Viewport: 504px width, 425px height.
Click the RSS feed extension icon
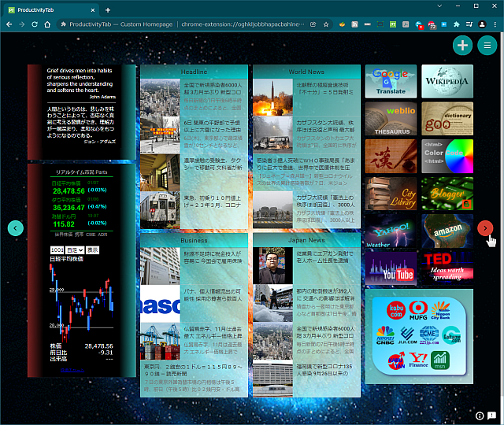[354, 24]
